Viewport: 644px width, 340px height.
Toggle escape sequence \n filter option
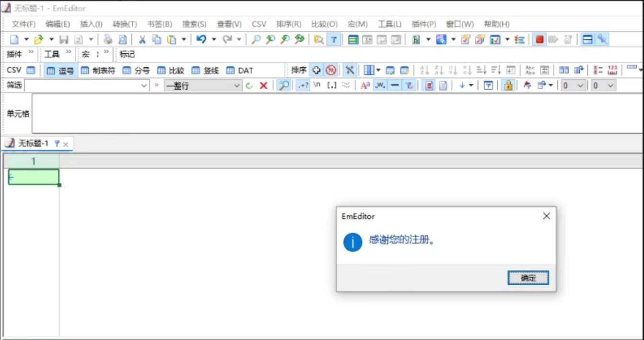coord(317,85)
